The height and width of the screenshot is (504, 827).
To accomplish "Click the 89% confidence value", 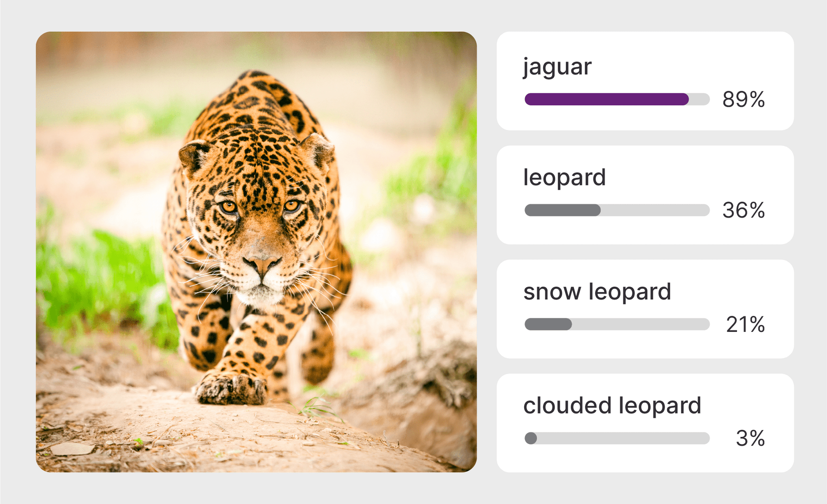I will pyautogui.click(x=743, y=99).
